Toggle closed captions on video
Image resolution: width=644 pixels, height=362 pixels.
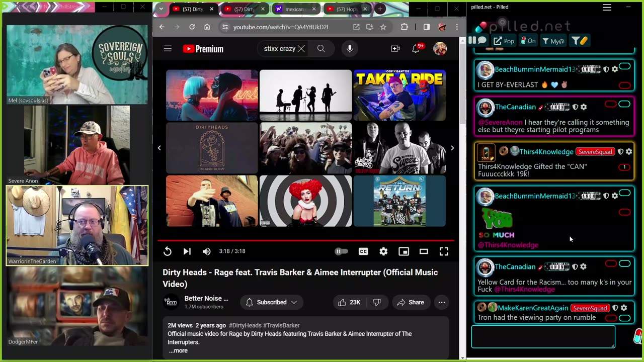[363, 251]
